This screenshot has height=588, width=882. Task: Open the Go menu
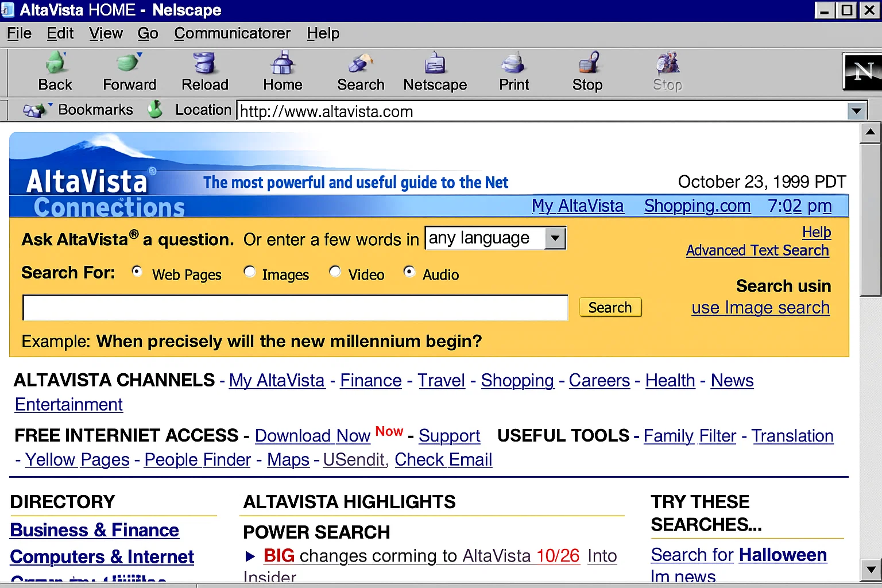(x=148, y=33)
